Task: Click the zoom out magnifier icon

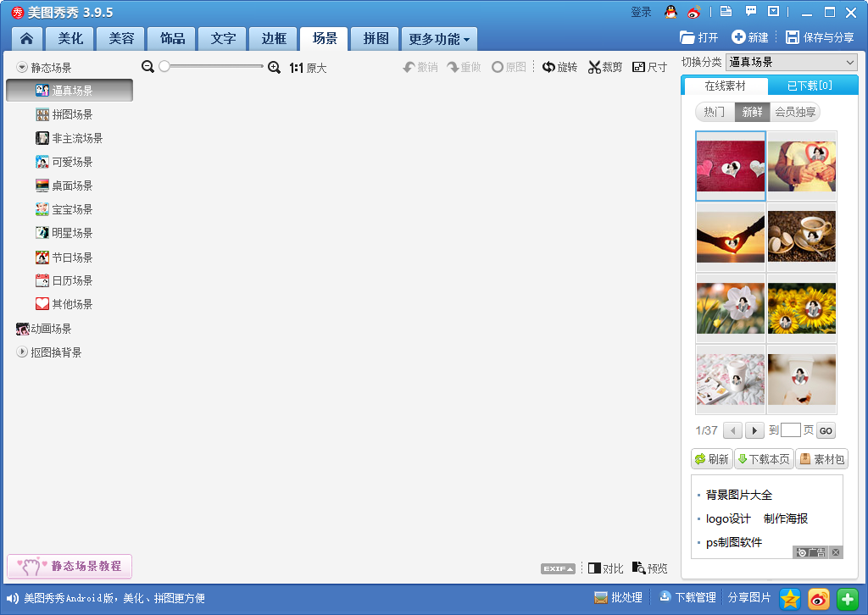Action: tap(147, 67)
